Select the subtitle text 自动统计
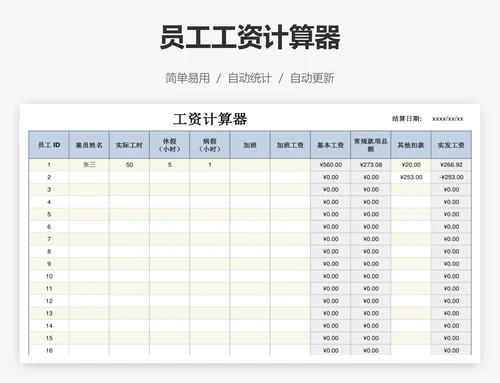Viewport: 500px width, 383px height. pyautogui.click(x=250, y=78)
